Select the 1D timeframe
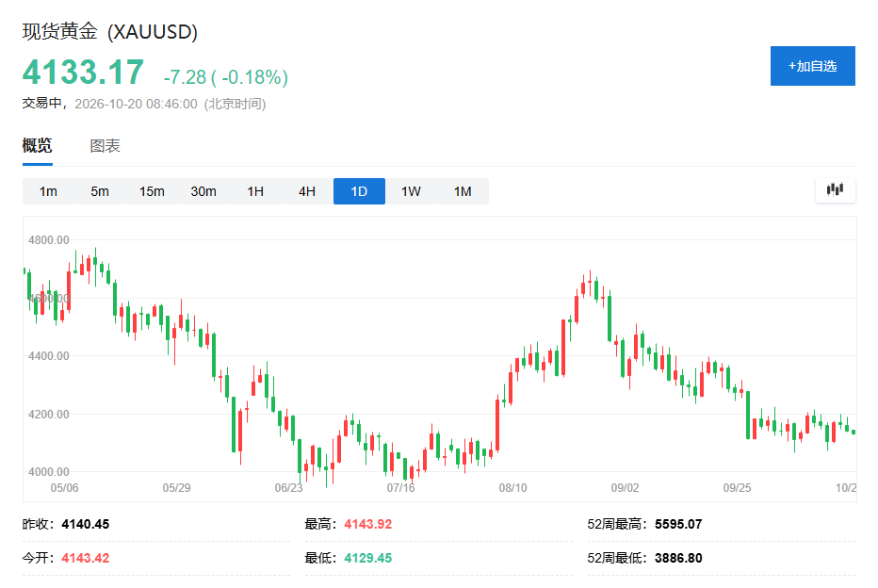Screen dimensions: 878x588 pyautogui.click(x=359, y=191)
